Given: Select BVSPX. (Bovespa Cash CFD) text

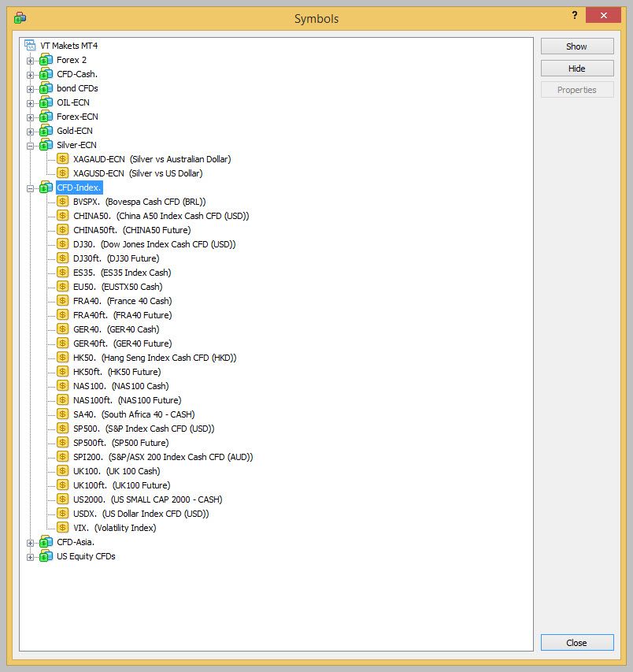Looking at the screenshot, I should (x=139, y=202).
